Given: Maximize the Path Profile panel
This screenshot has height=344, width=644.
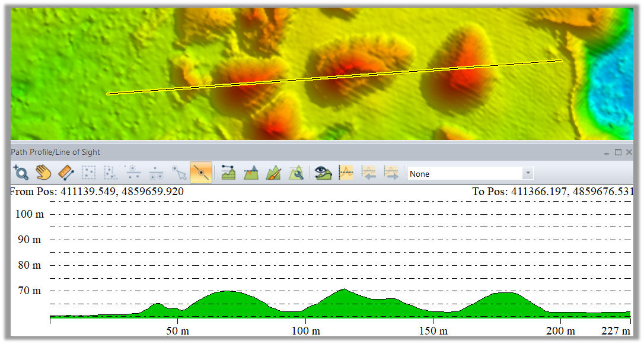Looking at the screenshot, I should (x=618, y=152).
